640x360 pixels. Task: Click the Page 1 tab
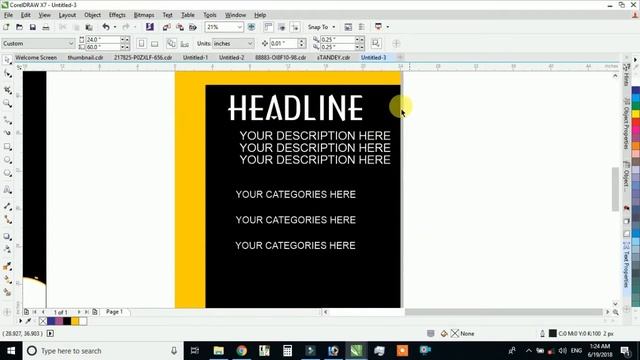tap(114, 312)
